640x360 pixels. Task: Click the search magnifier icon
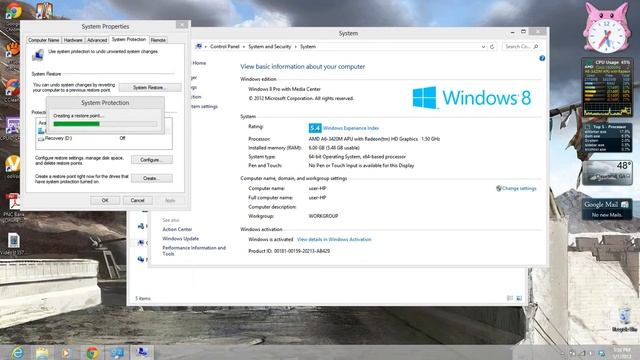coord(536,47)
